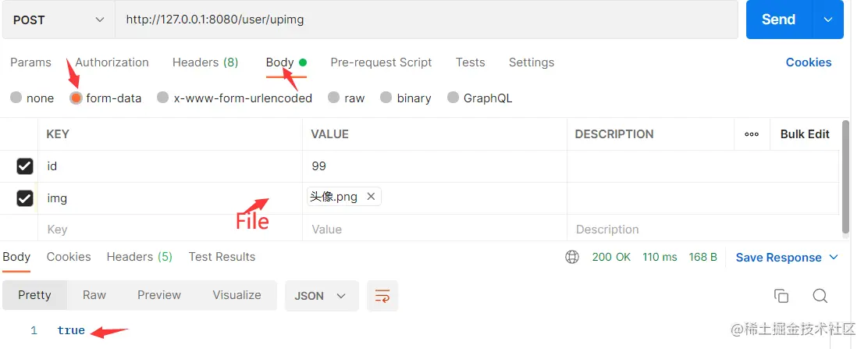Show response Headers (5) tab
Viewport: 868px width, 349px height.
[140, 257]
